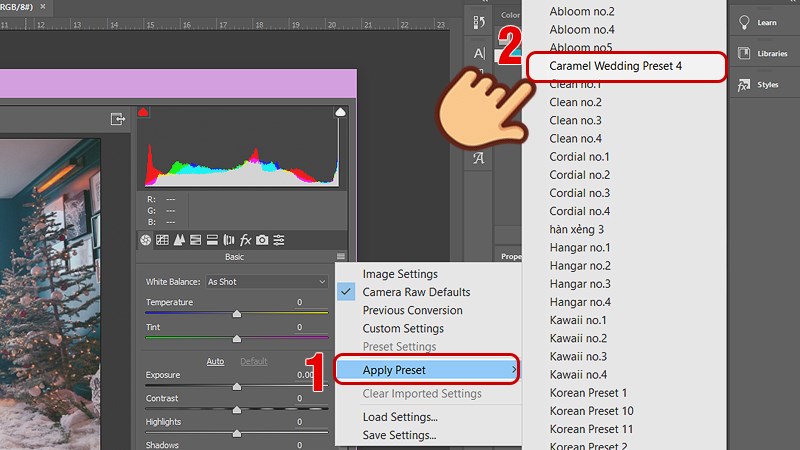Screen dimensions: 800x450
Task: Click the Temperature slider handle
Action: coord(237,313)
